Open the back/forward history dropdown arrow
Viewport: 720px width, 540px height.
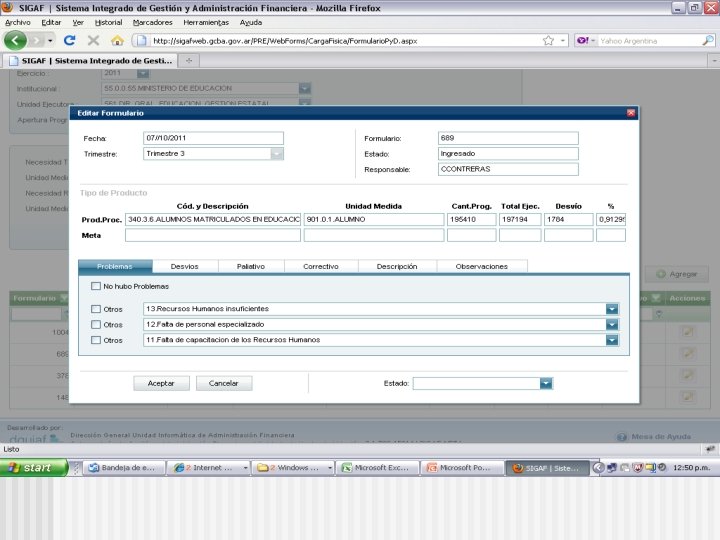point(50,40)
